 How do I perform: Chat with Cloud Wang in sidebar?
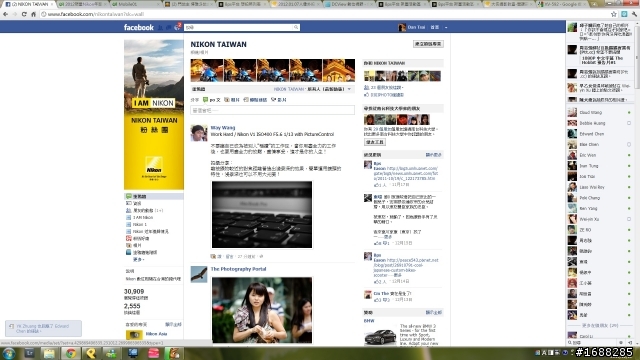[x=599, y=112]
